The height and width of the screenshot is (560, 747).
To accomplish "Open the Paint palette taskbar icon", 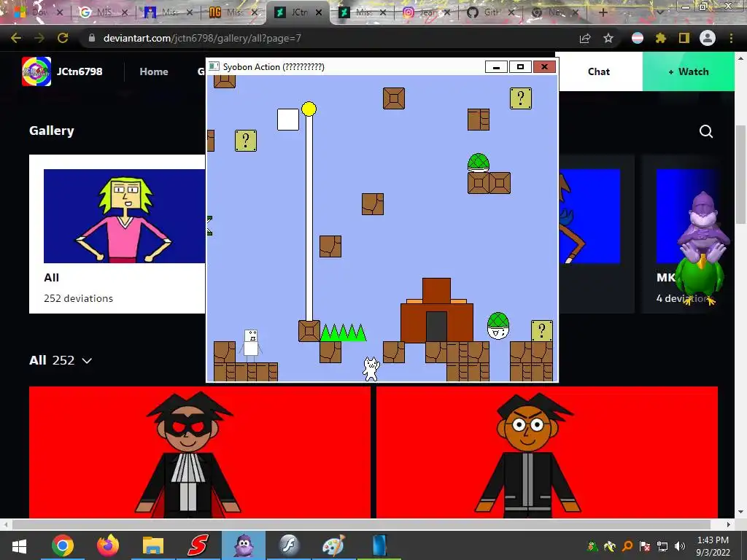I will click(x=333, y=545).
